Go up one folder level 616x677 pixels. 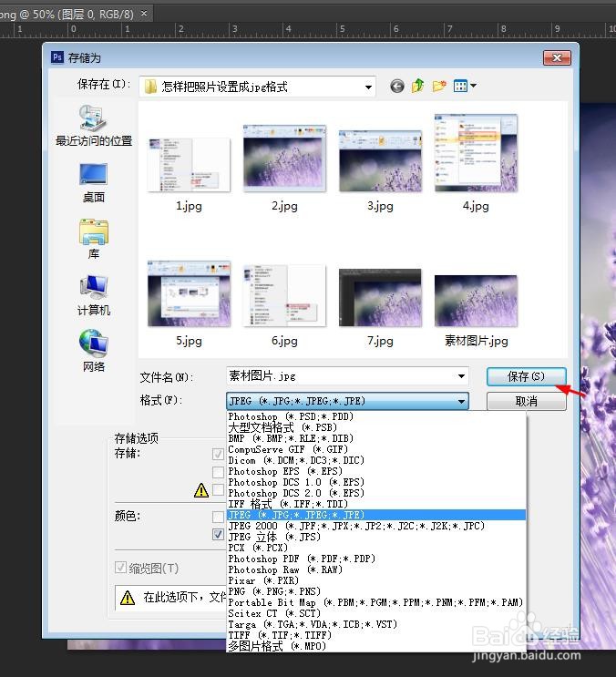point(417,86)
